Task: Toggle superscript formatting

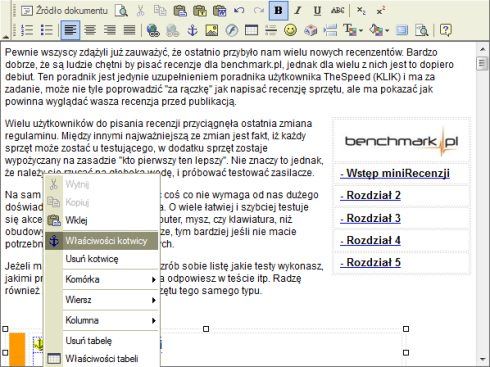Action: [381, 11]
